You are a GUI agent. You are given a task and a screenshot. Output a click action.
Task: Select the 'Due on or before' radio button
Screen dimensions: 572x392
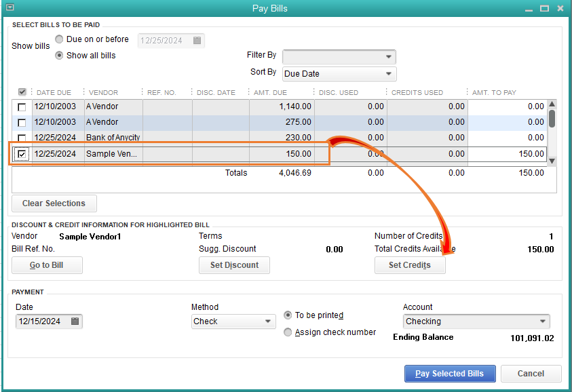[59, 39]
